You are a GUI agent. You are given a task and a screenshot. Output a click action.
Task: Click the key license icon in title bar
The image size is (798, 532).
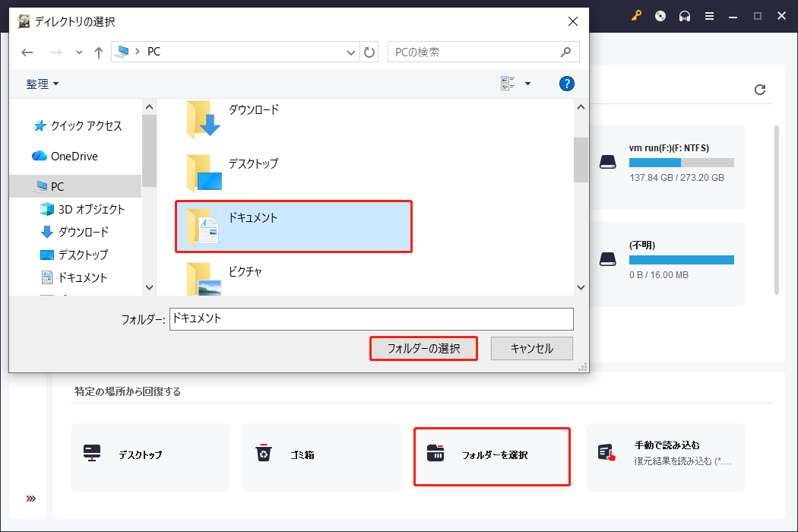click(636, 16)
